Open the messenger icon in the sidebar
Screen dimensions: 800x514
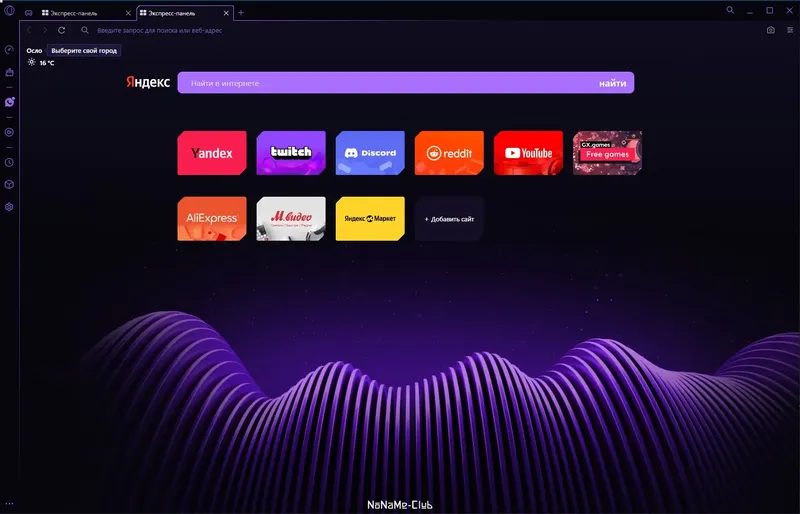click(x=9, y=102)
